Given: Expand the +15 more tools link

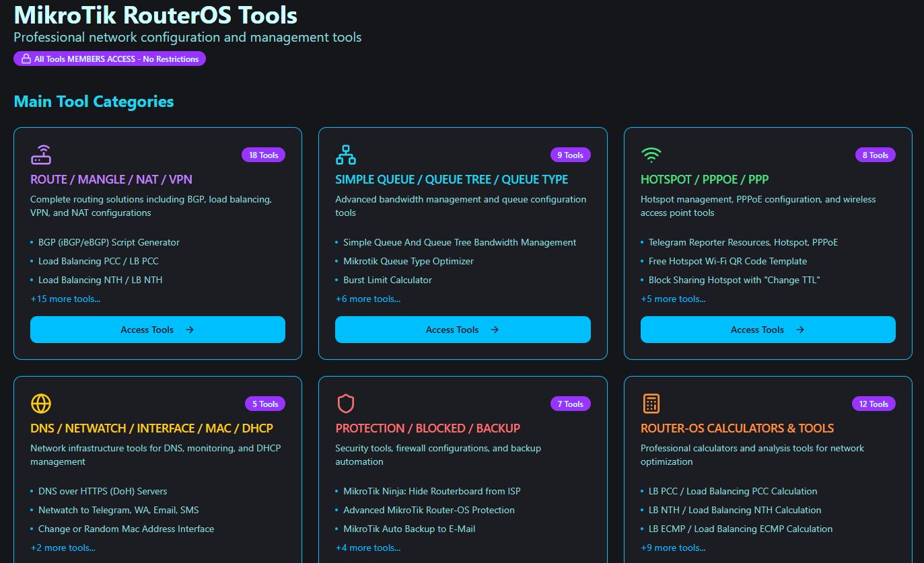Looking at the screenshot, I should point(65,299).
